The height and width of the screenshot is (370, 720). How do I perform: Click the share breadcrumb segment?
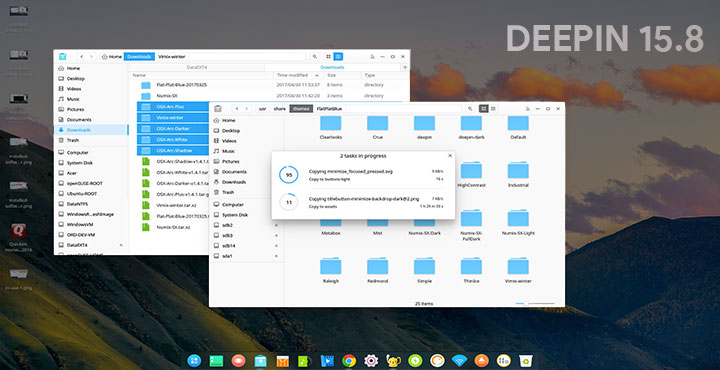click(x=279, y=109)
